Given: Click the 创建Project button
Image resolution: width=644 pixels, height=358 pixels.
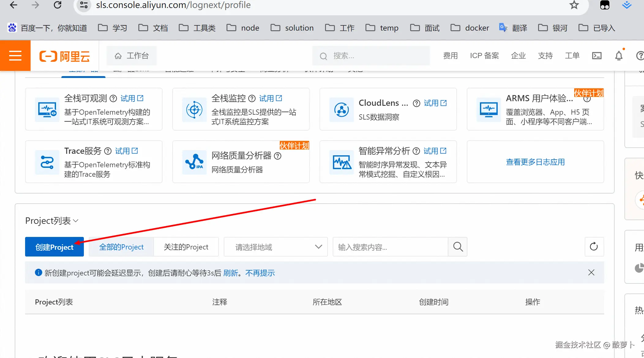Looking at the screenshot, I should coord(54,247).
